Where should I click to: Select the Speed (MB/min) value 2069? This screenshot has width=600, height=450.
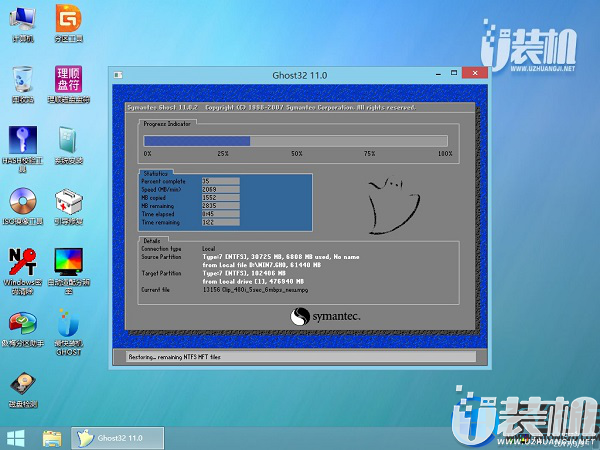coord(220,189)
